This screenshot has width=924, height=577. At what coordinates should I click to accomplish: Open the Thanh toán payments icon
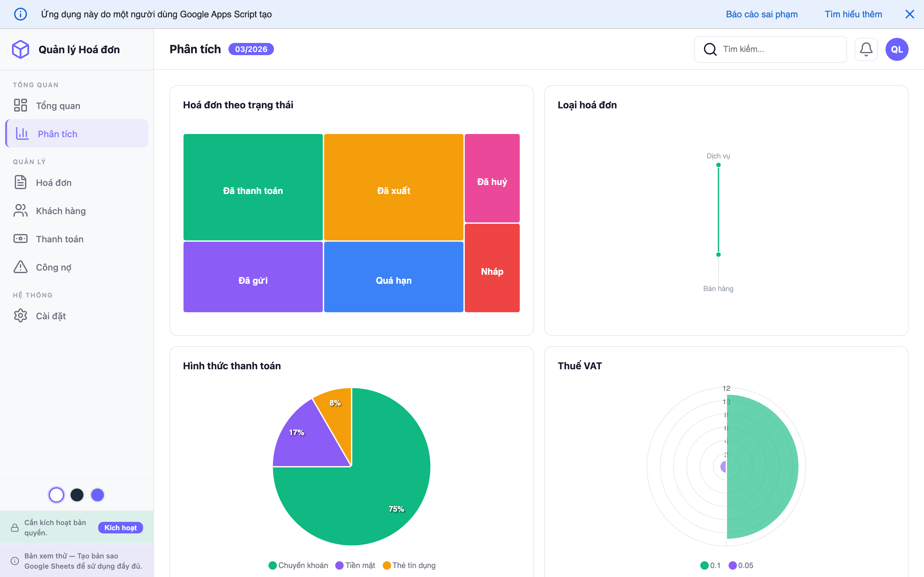20,238
